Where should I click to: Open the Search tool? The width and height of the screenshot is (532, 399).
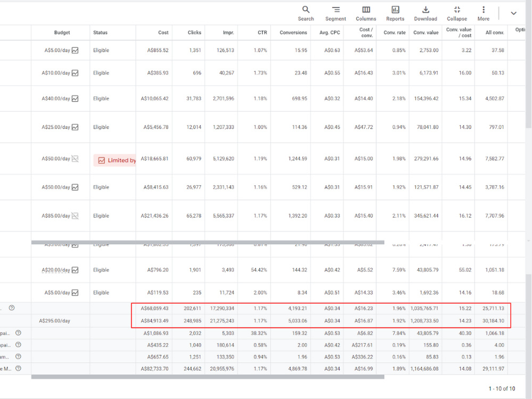coord(306,14)
